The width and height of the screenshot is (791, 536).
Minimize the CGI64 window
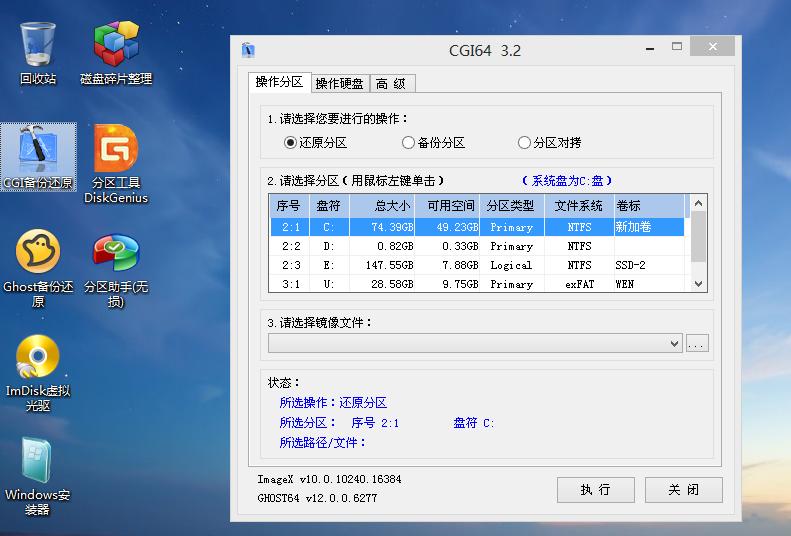(650, 48)
